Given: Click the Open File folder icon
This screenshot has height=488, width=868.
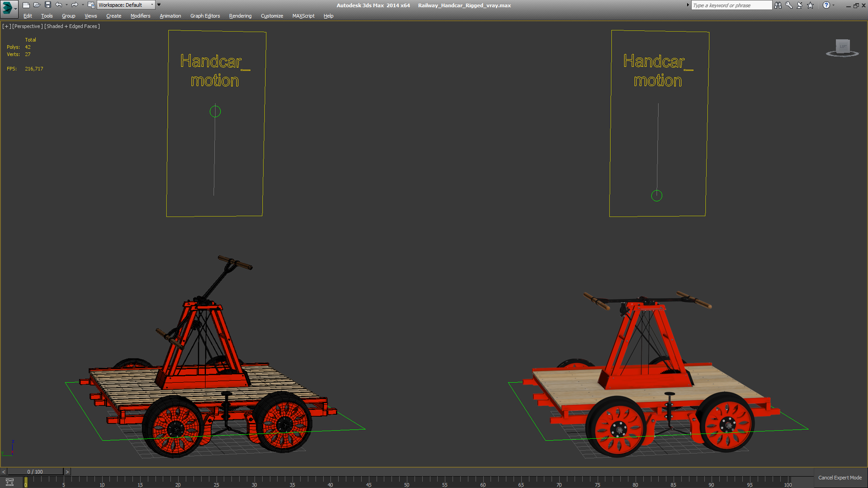Looking at the screenshot, I should pos(37,5).
